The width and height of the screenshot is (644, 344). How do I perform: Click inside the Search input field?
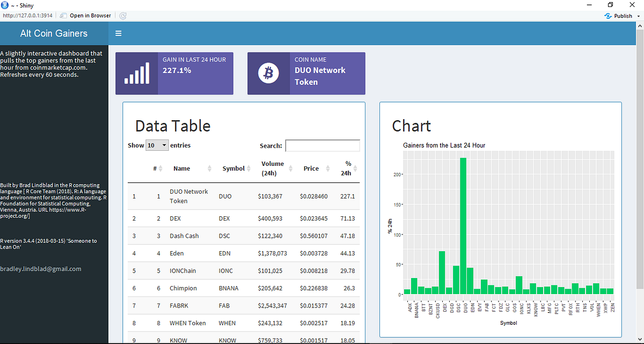coord(322,145)
